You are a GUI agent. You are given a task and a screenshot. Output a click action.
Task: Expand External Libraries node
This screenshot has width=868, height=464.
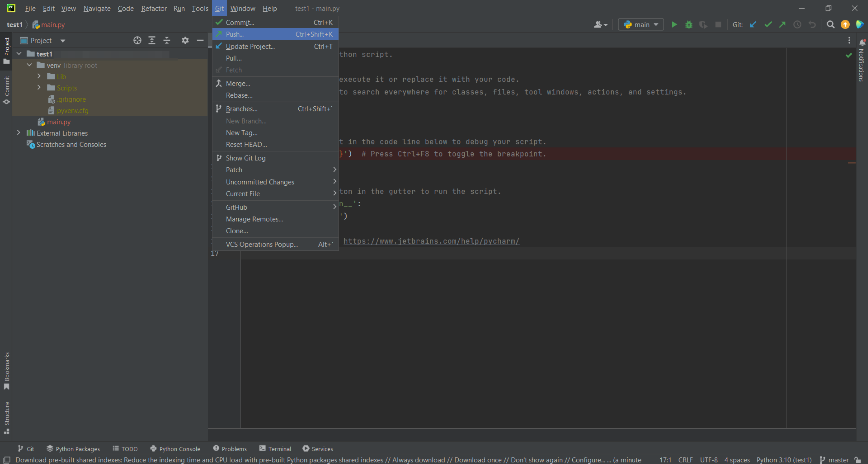19,133
